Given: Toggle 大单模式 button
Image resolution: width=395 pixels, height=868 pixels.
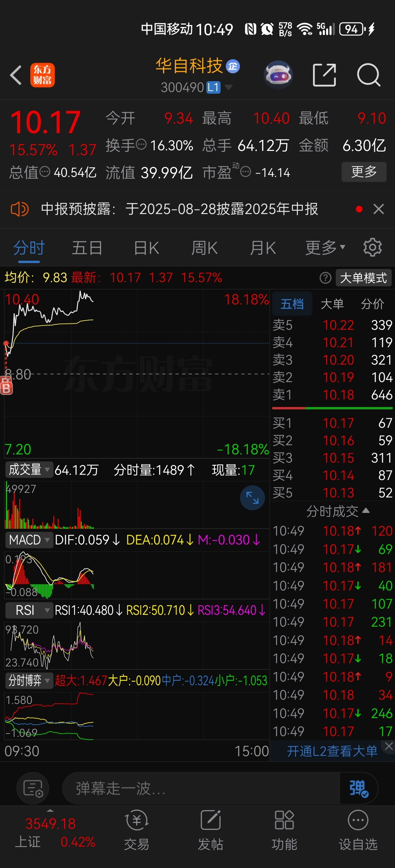Looking at the screenshot, I should click(364, 278).
